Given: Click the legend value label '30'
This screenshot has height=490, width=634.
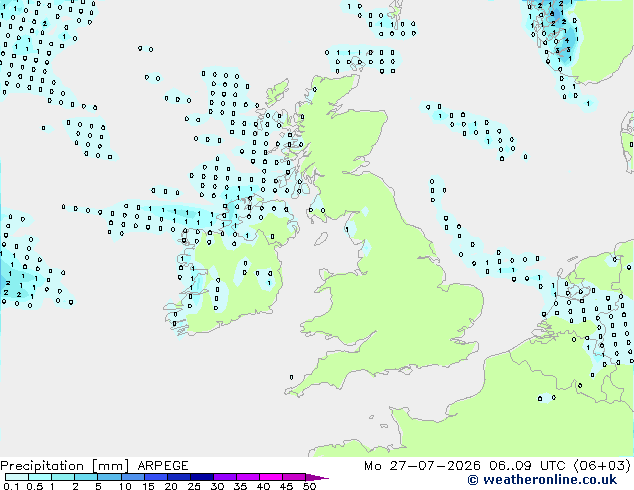Looking at the screenshot, I should [217, 486].
